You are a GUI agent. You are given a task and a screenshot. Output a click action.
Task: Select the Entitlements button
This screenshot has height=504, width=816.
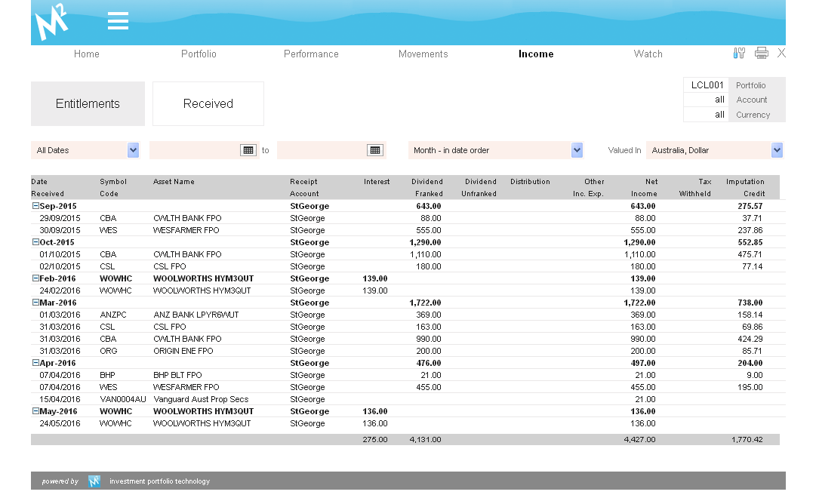click(x=88, y=104)
